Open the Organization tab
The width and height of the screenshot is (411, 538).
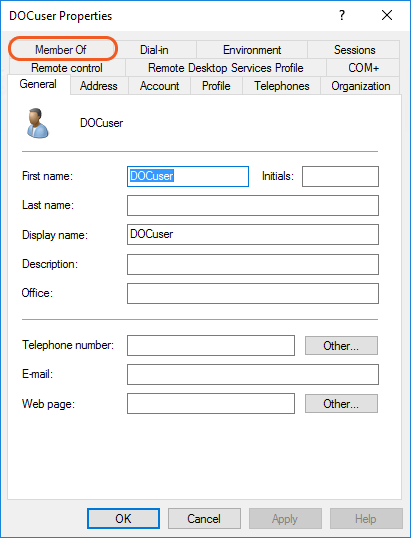pos(361,86)
